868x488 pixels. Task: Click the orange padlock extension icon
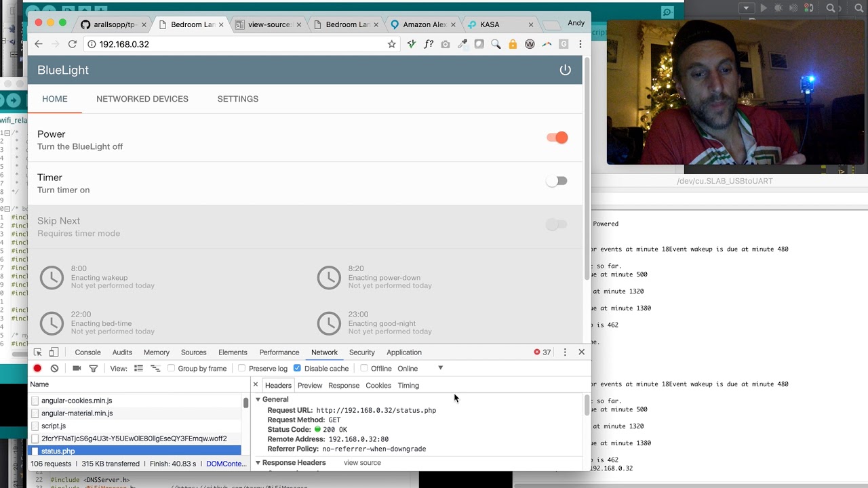[x=513, y=44]
